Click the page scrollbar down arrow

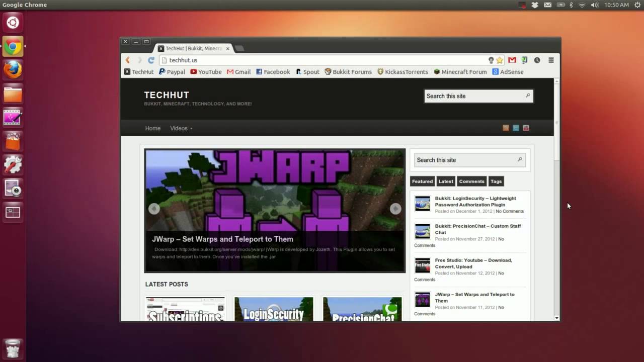coord(557,318)
